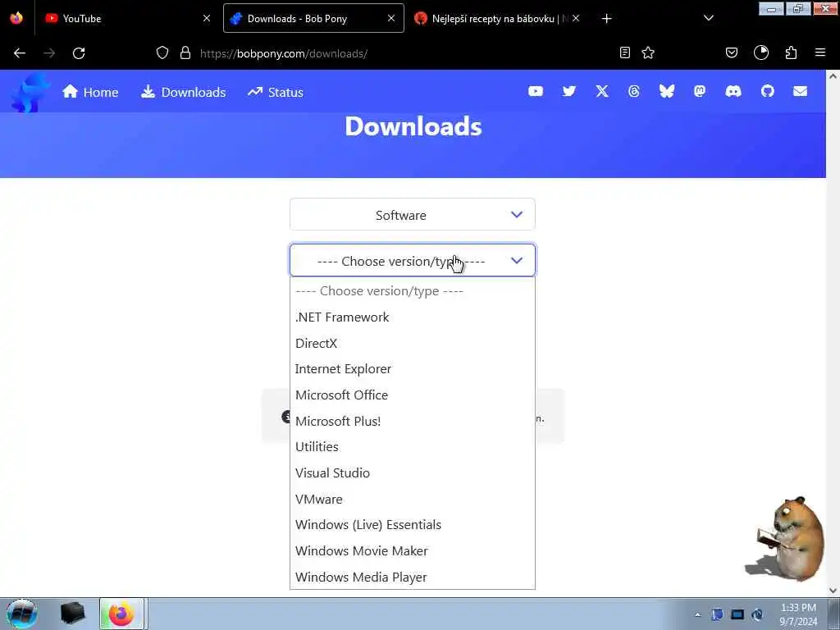
Task: Select Microsoft Office from the list
Action: (413, 395)
